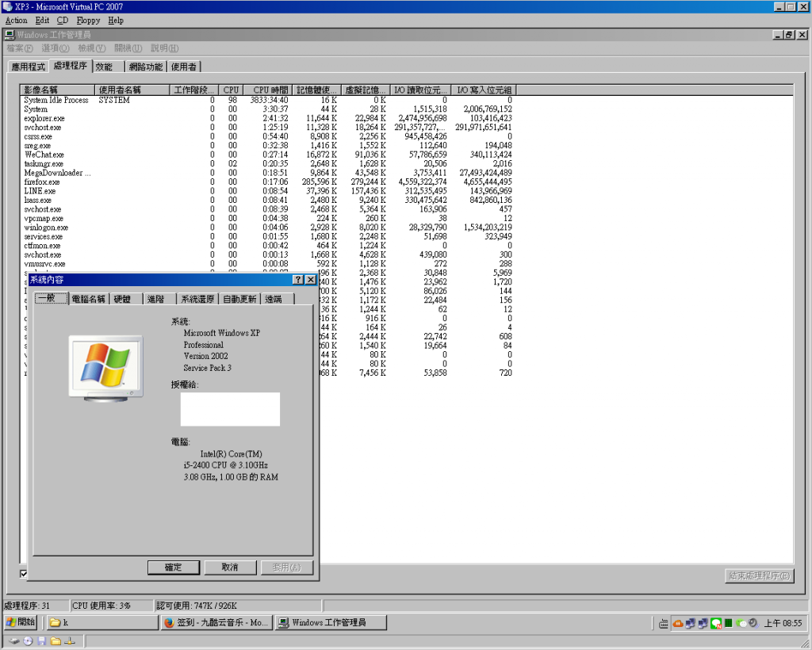The height and width of the screenshot is (650, 812).
Task: Click the Virtual PC network adapter status icon
Action: [70, 641]
